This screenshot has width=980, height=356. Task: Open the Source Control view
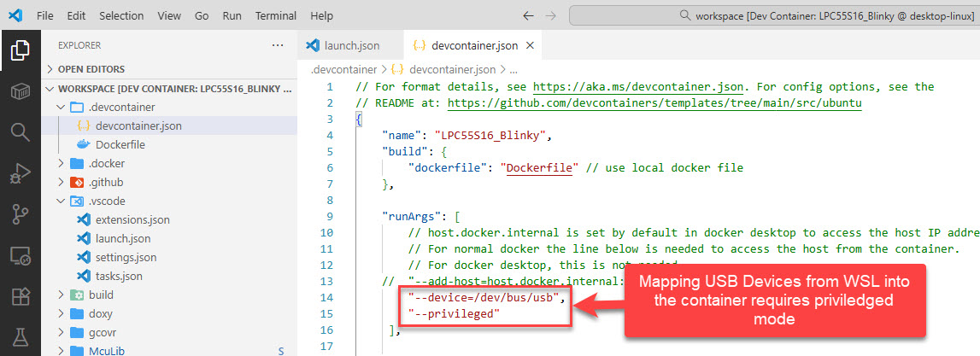click(20, 214)
